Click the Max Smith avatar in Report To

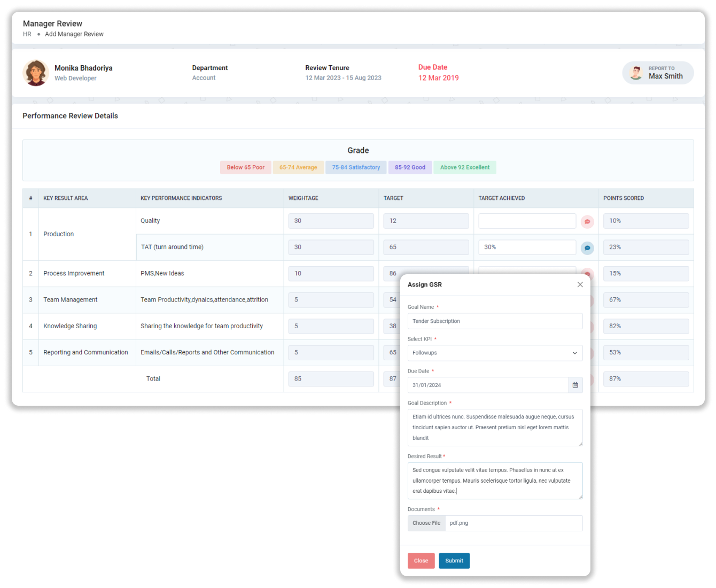click(636, 72)
